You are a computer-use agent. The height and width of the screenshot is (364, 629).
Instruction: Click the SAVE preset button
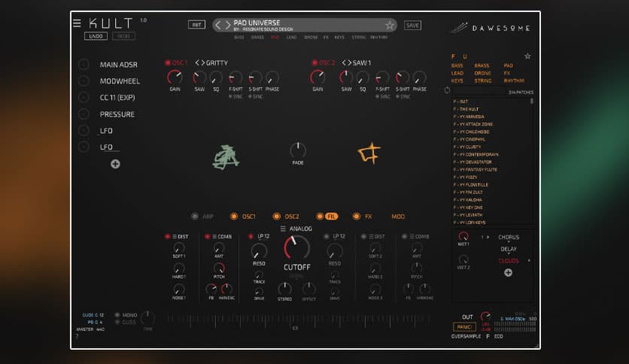pyautogui.click(x=412, y=26)
